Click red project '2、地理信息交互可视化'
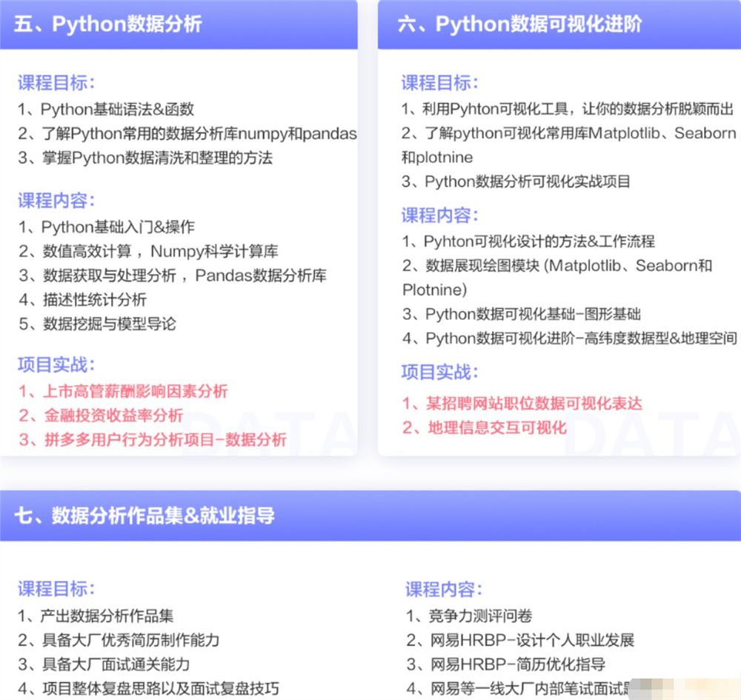Viewport: 741px width, 700px height. (x=484, y=427)
